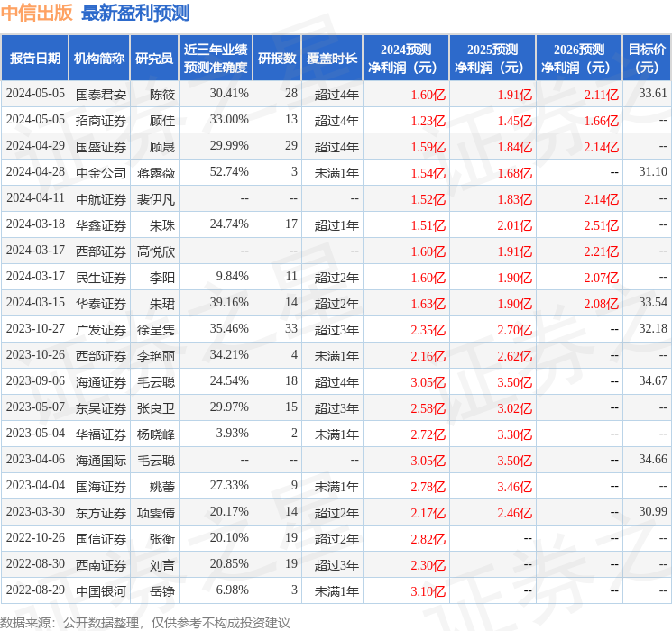Click target price 32.18
This screenshot has width=672, height=631.
click(653, 328)
